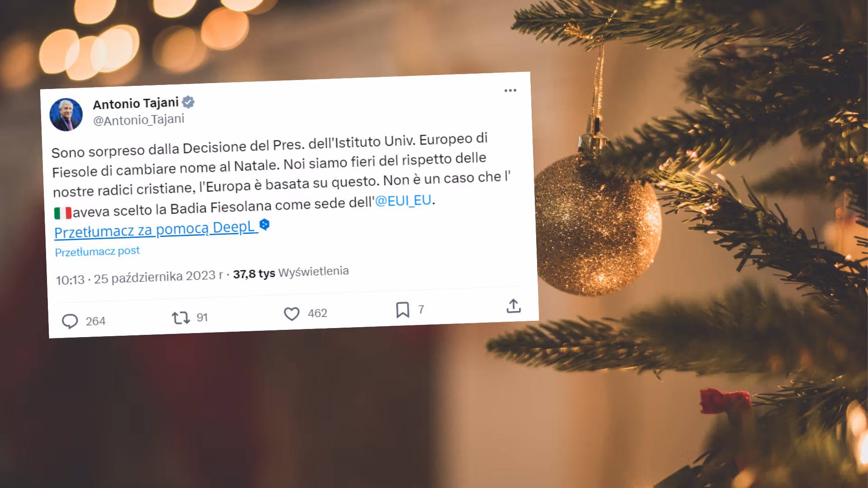Click the Przetłumacz post link
The height and width of the screenshot is (488, 868).
(97, 251)
